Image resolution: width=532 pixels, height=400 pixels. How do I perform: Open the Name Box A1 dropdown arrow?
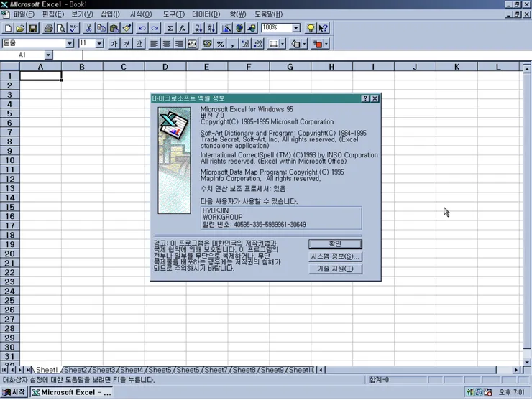pyautogui.click(x=48, y=55)
